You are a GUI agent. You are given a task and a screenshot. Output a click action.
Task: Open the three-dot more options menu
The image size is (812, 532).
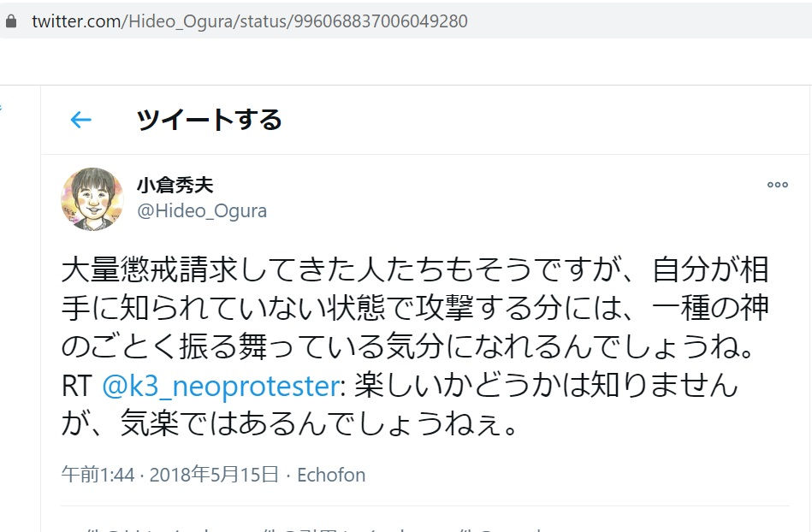click(777, 185)
